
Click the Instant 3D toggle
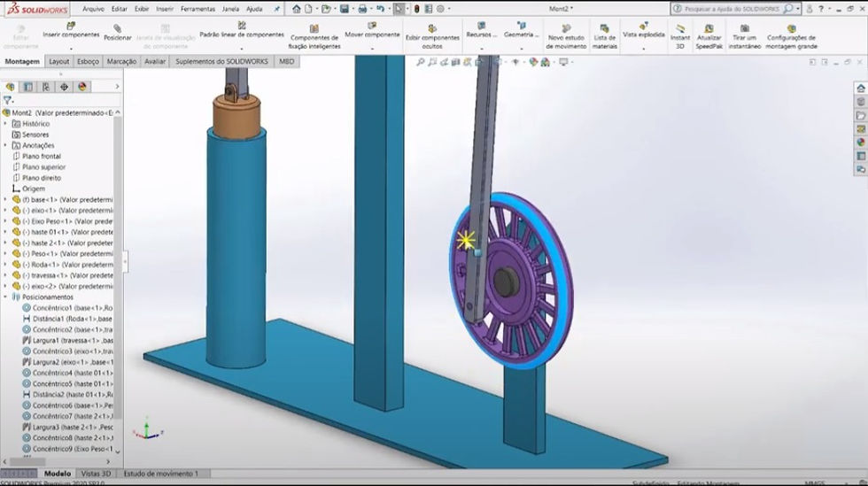coord(680,28)
